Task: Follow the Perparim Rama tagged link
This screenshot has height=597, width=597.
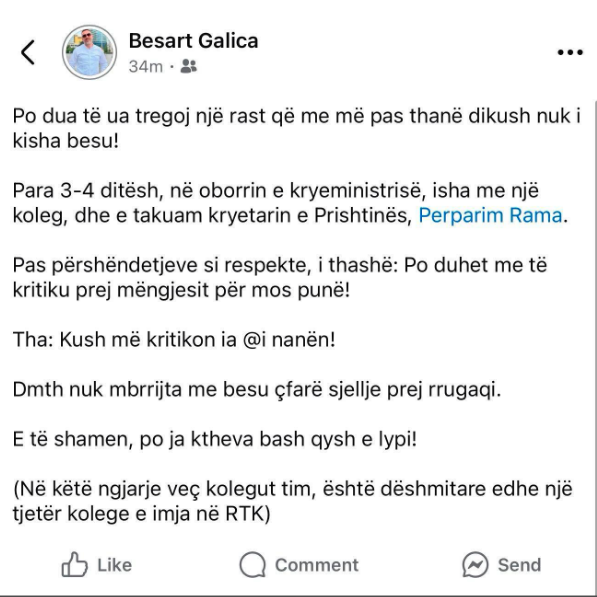Action: 490,215
